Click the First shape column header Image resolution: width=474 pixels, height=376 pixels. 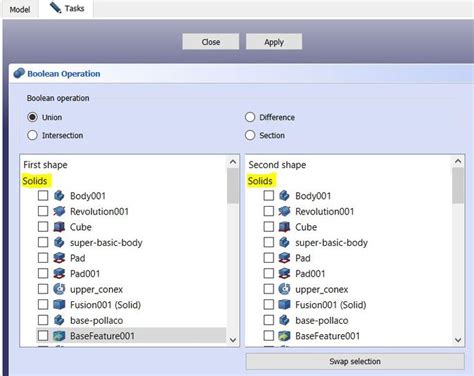[45, 165]
